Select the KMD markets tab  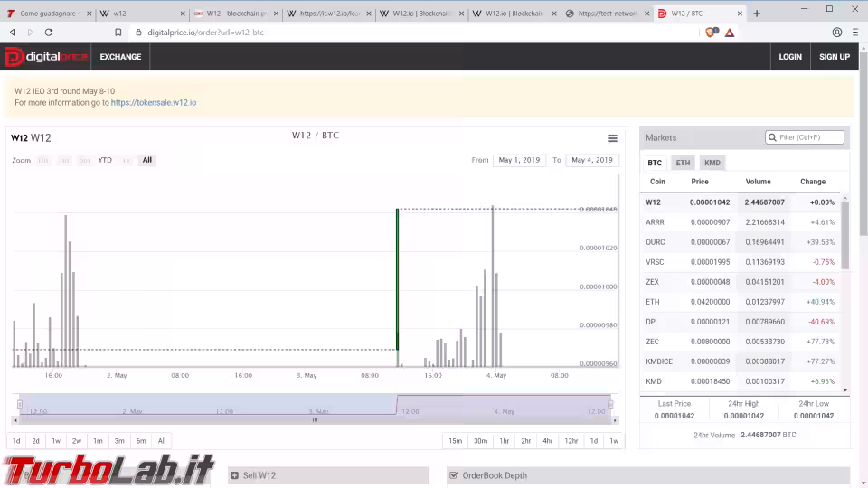click(x=712, y=163)
